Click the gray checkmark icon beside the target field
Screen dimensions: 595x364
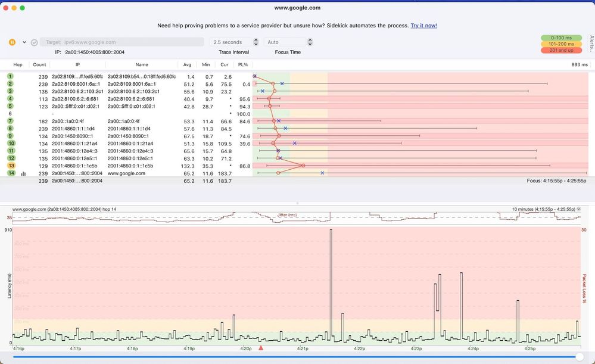pyautogui.click(x=34, y=42)
